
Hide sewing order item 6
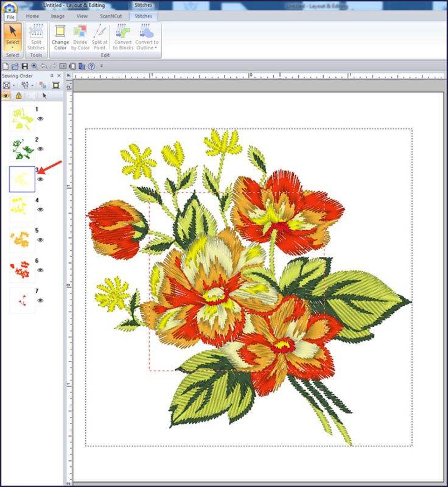(x=40, y=270)
